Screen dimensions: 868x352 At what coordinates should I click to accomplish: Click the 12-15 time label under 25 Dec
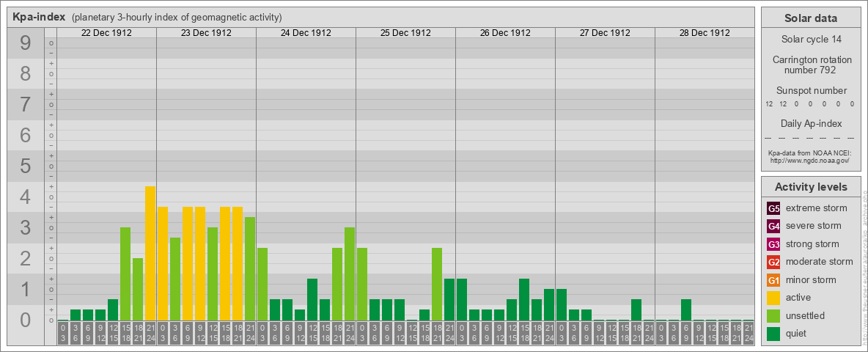tap(412, 334)
